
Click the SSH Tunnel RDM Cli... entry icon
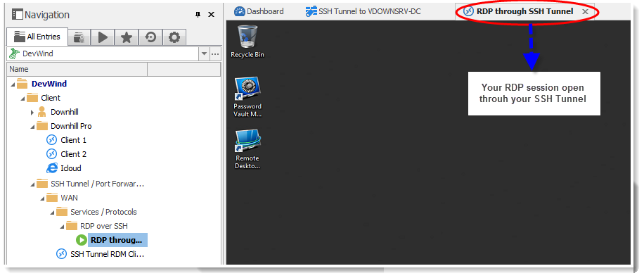tap(61, 254)
